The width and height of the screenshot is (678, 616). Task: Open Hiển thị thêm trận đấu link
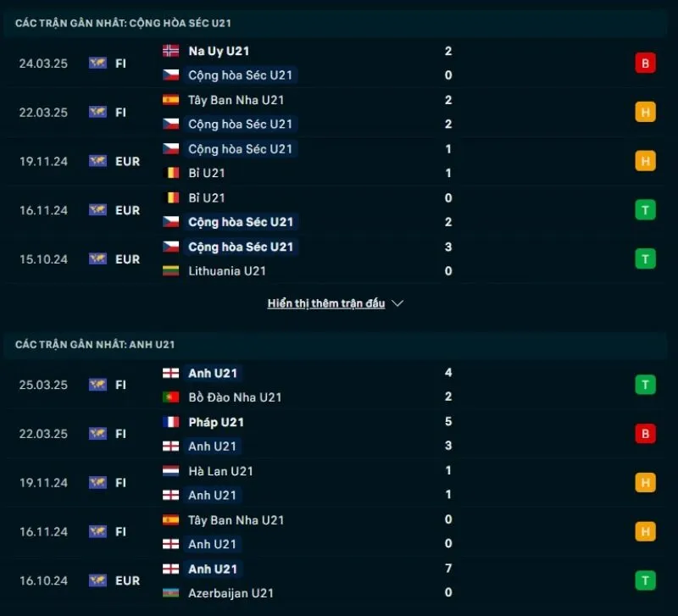(x=326, y=303)
